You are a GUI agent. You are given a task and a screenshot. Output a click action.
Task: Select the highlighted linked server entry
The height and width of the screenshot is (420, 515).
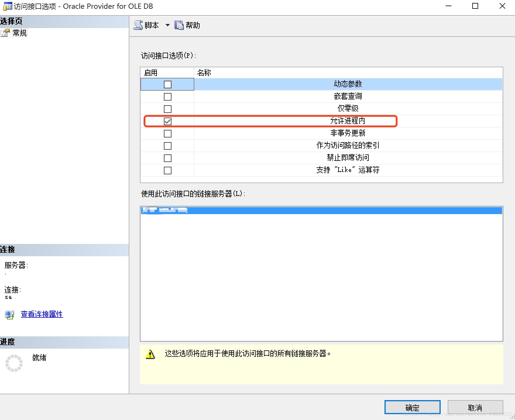(x=322, y=210)
